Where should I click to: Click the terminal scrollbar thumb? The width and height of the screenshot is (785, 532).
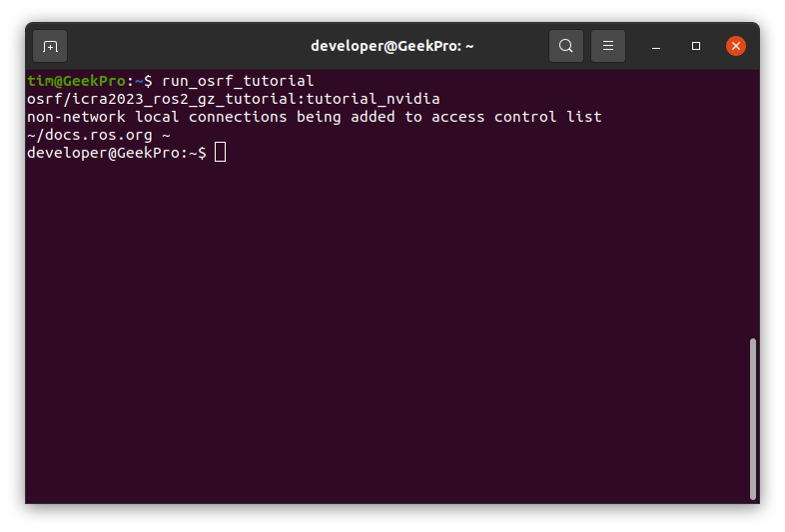[753, 418]
